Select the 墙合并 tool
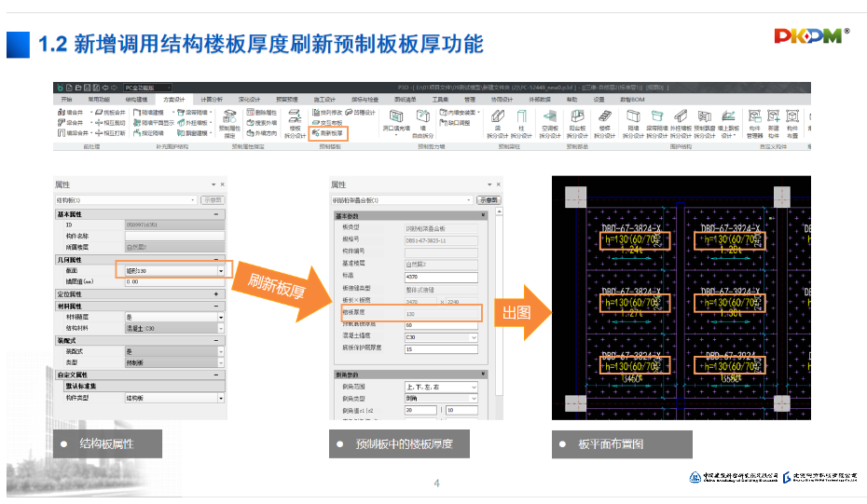 (70, 112)
